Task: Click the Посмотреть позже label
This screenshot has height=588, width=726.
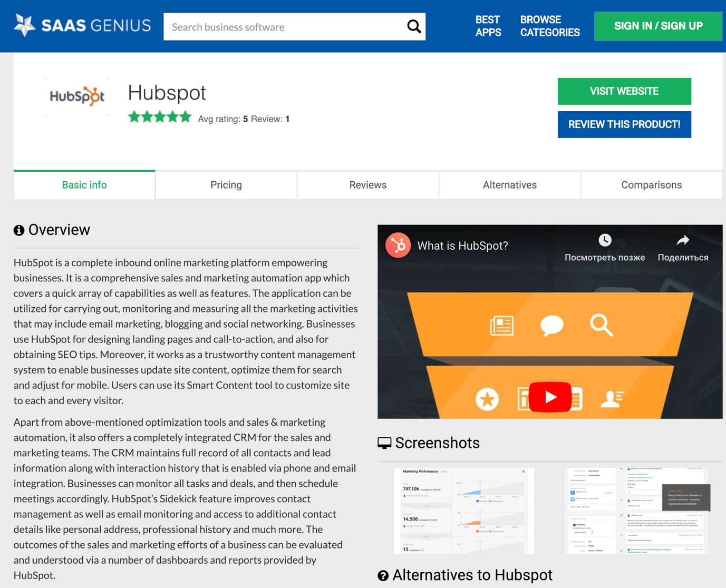Action: pos(605,258)
